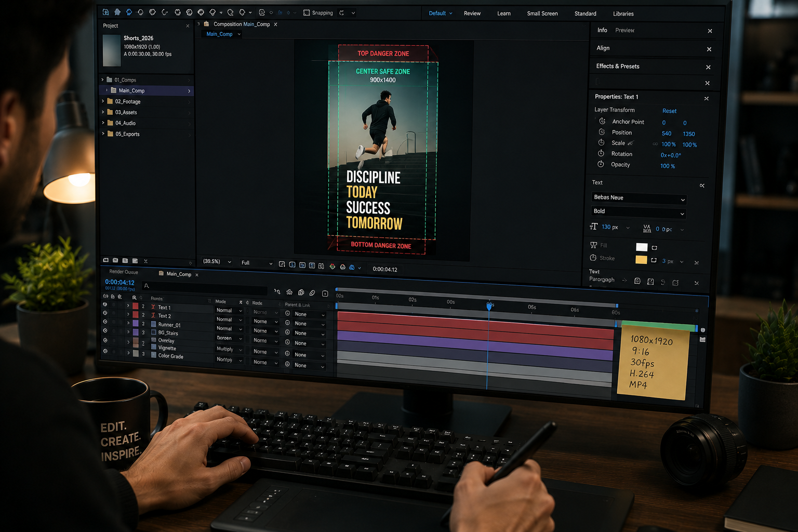Switch to the Learn workspace
This screenshot has height=532, width=798.
point(504,14)
